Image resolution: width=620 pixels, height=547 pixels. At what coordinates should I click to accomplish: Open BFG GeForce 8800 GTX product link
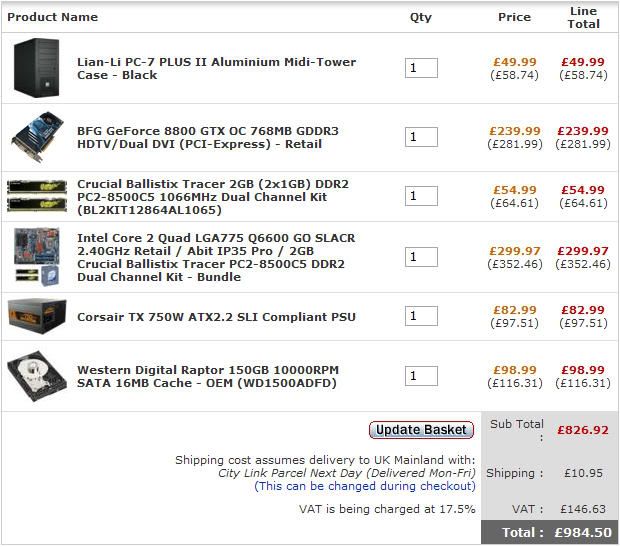pos(207,137)
